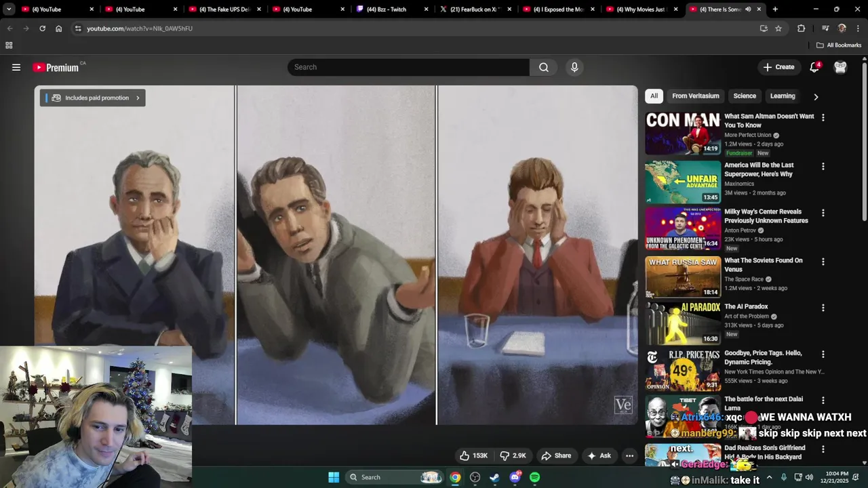
Task: Open YouTube notifications bell
Action: coord(814,67)
